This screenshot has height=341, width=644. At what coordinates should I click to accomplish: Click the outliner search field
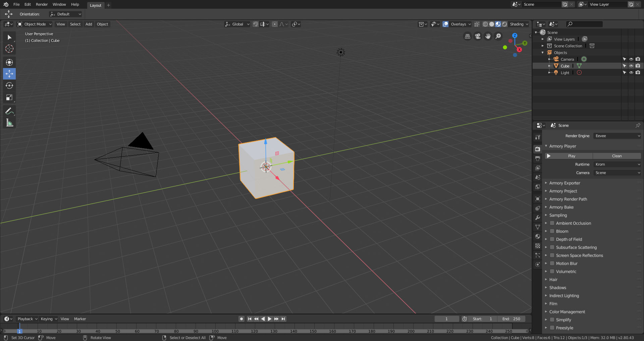584,24
